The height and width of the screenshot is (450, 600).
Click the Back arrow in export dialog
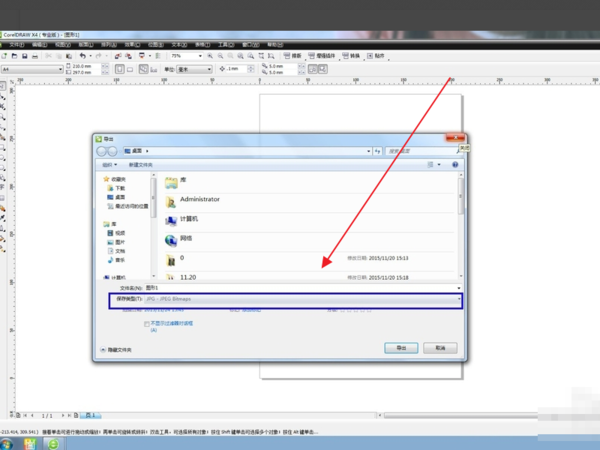[x=101, y=152]
